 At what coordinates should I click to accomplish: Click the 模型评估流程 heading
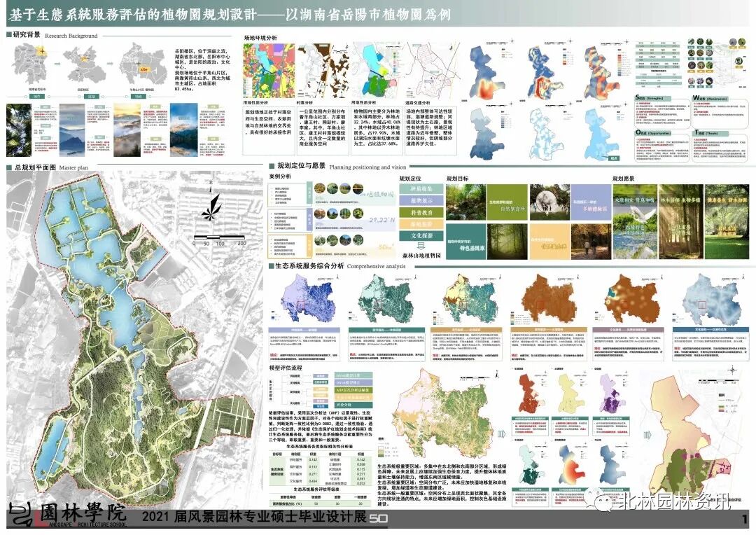[286, 368]
